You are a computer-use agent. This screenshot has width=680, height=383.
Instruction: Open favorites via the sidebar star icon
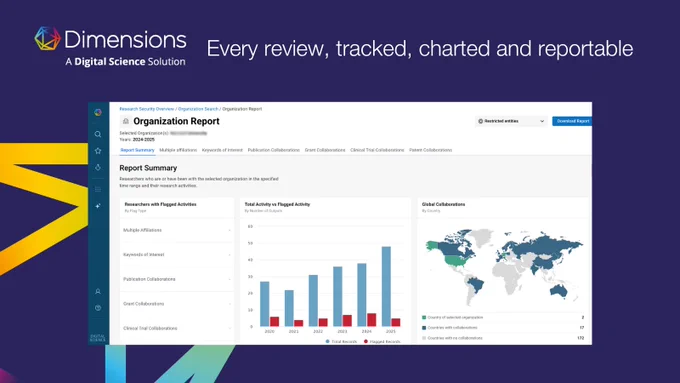98,151
